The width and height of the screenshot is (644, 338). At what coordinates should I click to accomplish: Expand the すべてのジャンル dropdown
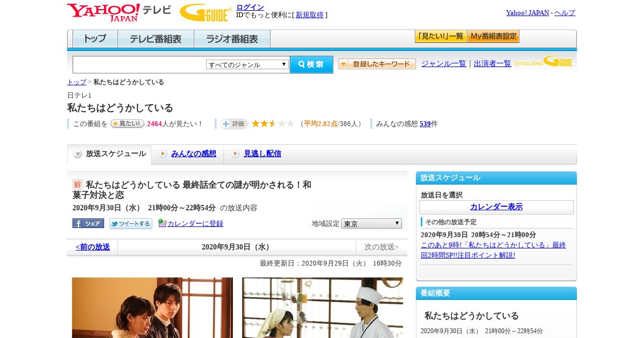247,64
